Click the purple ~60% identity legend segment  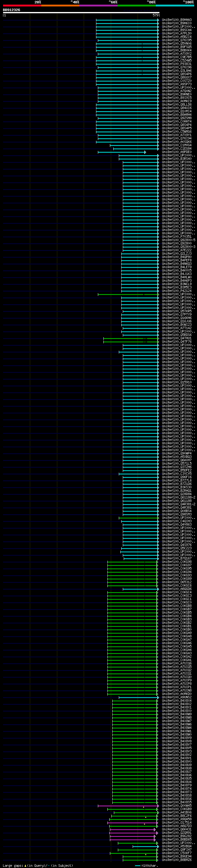click(99, 6)
